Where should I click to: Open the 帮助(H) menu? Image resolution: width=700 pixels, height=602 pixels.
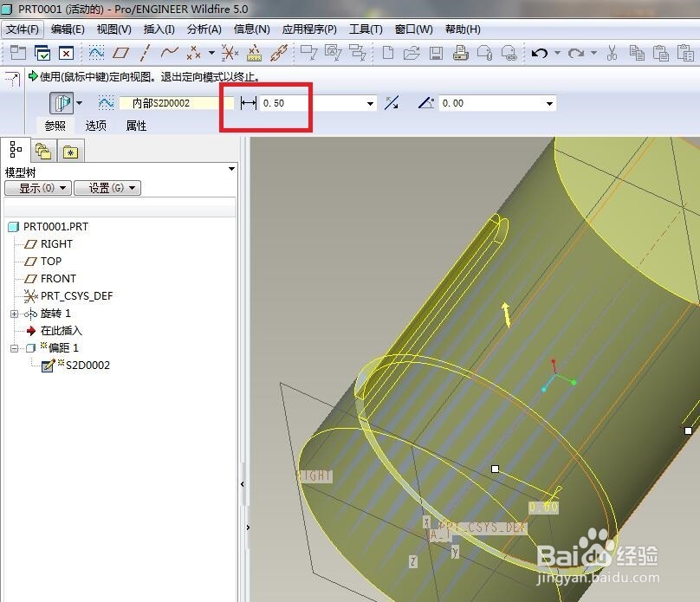(463, 29)
